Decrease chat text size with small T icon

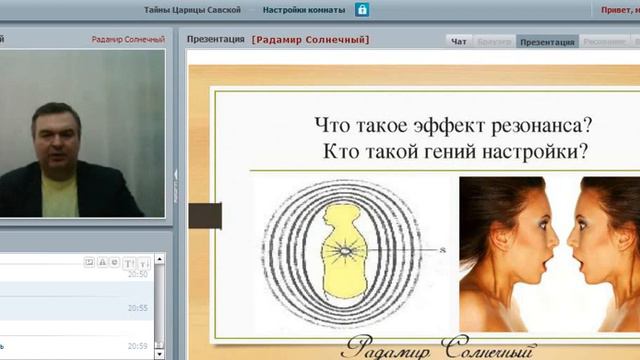tap(144, 264)
